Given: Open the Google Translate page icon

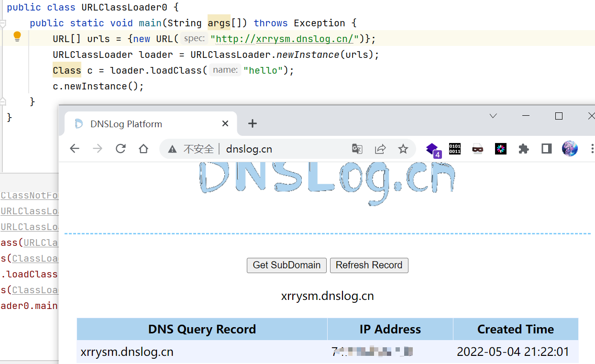Looking at the screenshot, I should [x=357, y=149].
